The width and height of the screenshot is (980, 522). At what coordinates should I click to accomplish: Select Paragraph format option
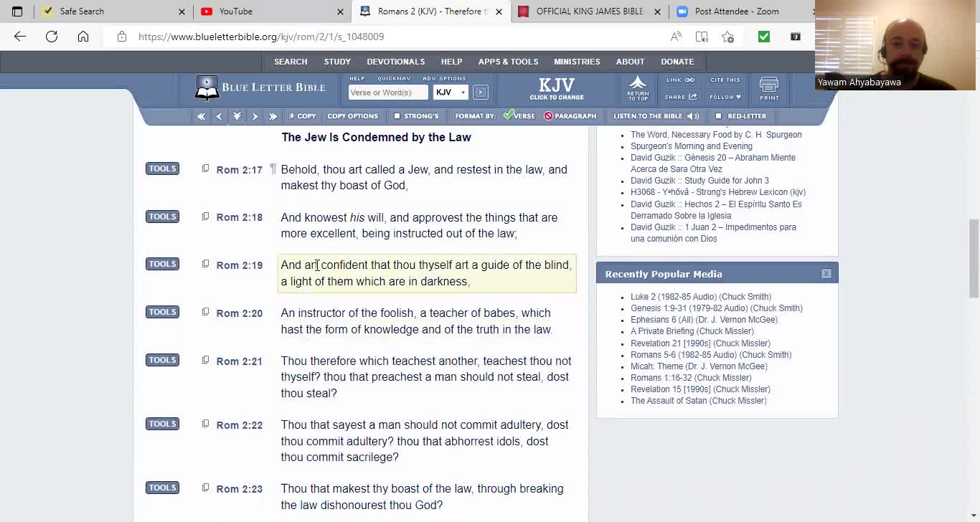point(570,116)
